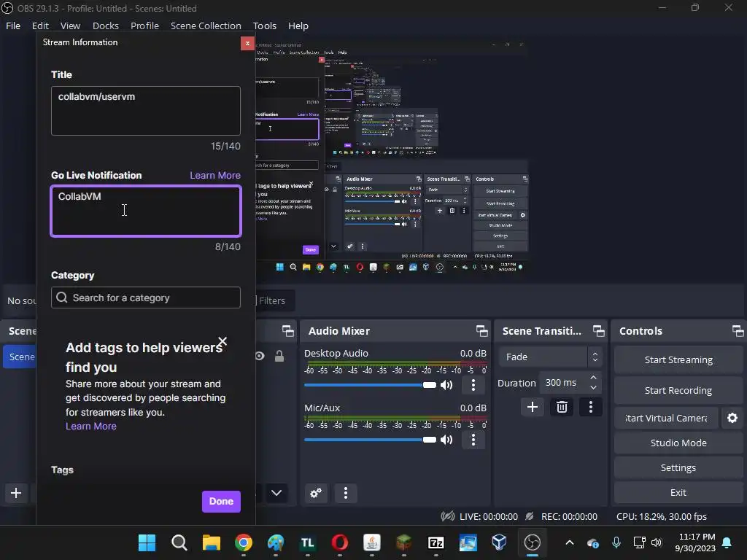Screen dimensions: 747x560
Task: Click Start Streaming button
Action: pos(678,360)
